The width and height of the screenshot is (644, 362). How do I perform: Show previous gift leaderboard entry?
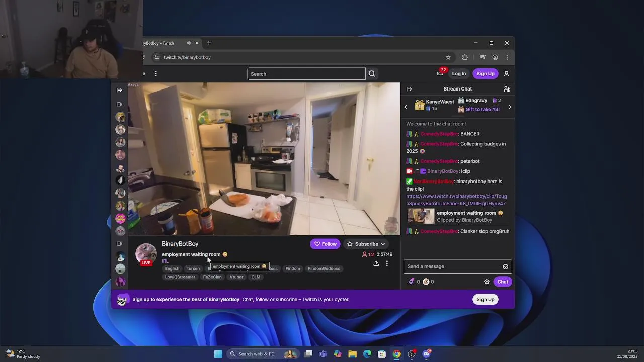point(406,107)
